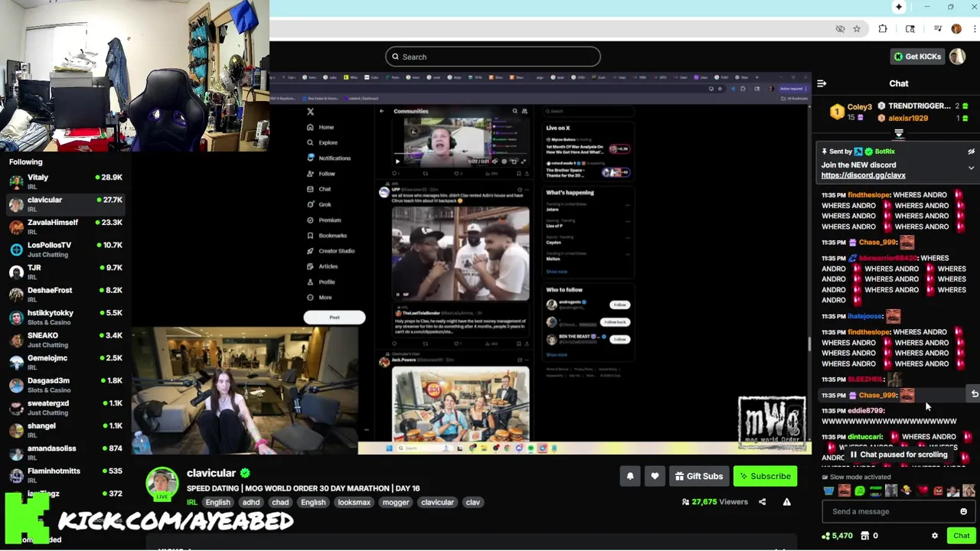Viewport: 980px width, 551px height.
Task: Click the Chat paused for scrolling banner
Action: coord(897,455)
